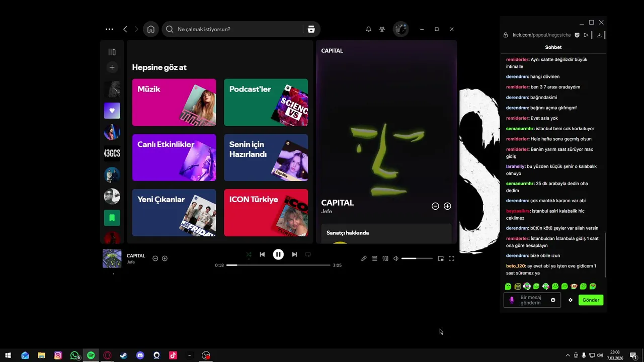Mute the Spotify volume
Image resolution: width=644 pixels, height=362 pixels.
point(396,258)
